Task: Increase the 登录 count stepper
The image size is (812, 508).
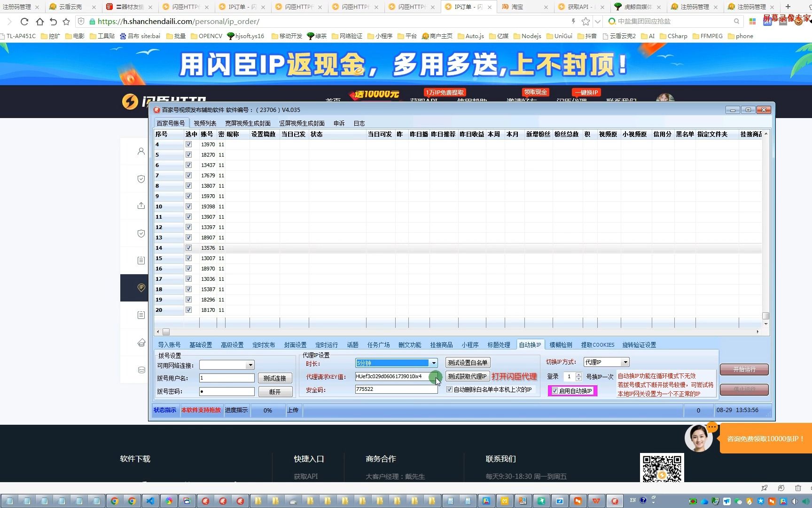Action: [578, 374]
